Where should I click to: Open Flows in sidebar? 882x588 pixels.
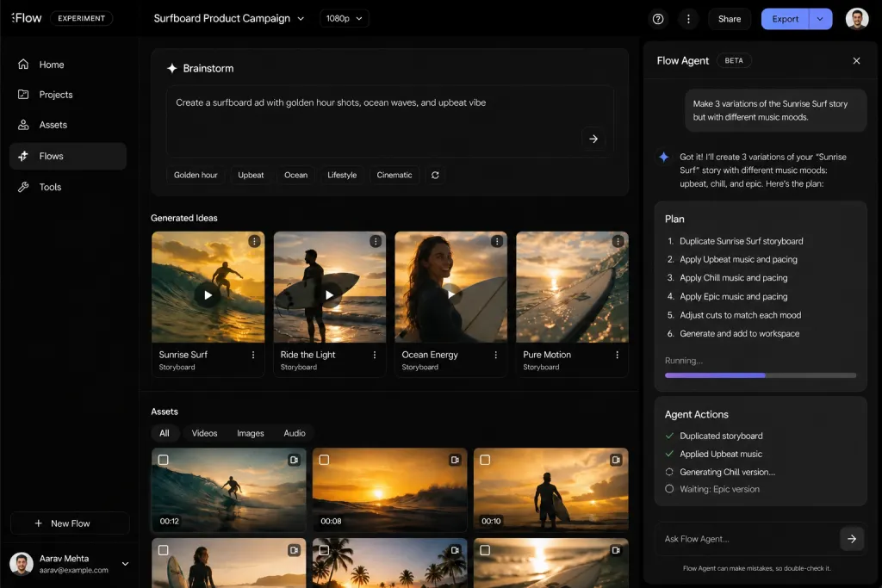click(x=67, y=157)
